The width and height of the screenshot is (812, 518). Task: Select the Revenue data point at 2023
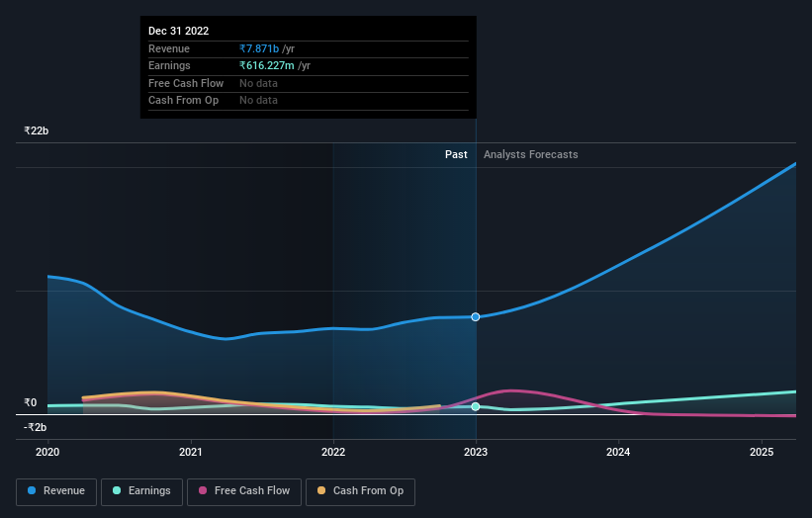click(476, 316)
